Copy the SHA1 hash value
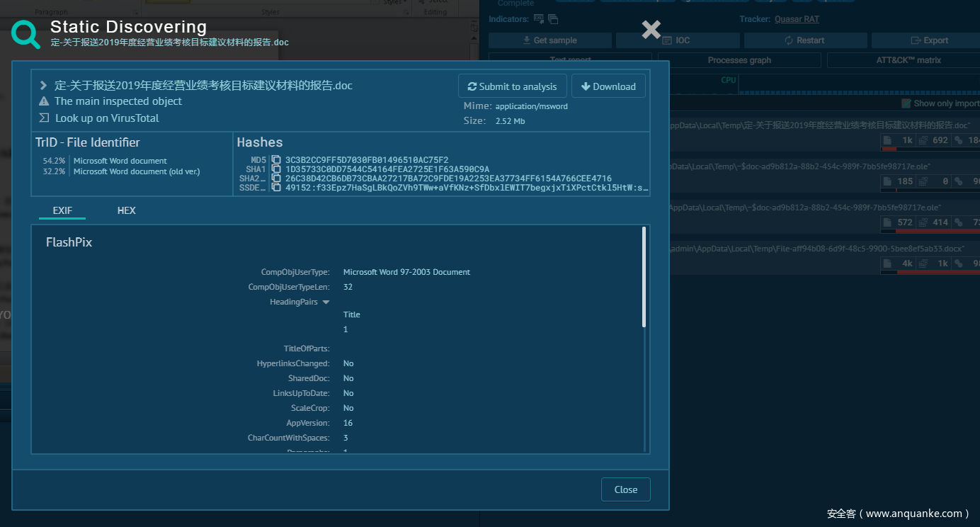This screenshot has width=980, height=527. point(276,169)
